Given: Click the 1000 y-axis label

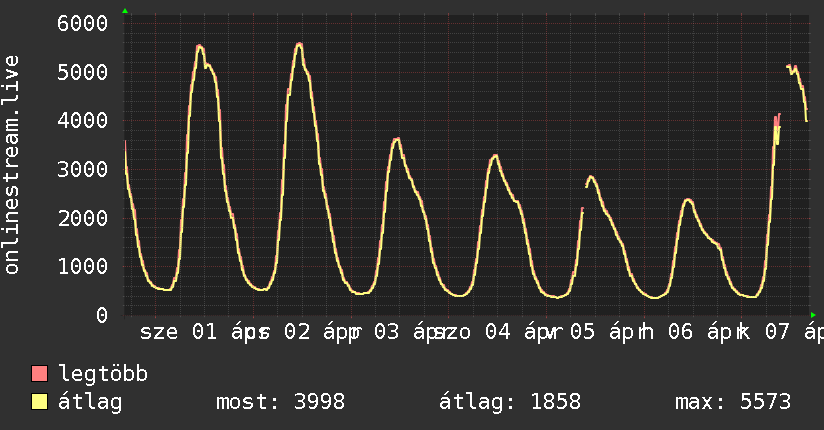Looking at the screenshot, I should [x=83, y=267].
